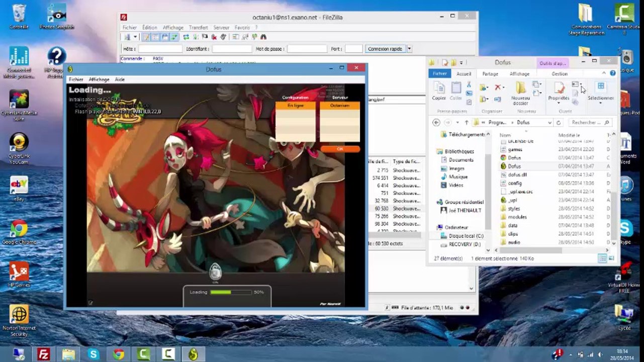Open Transfert menu in FileZilla
Viewport: 644px width, 362px height.
[x=198, y=28]
